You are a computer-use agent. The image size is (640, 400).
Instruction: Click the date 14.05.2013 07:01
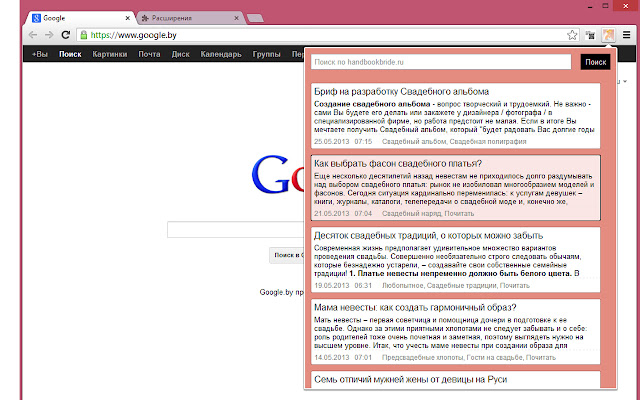343,358
